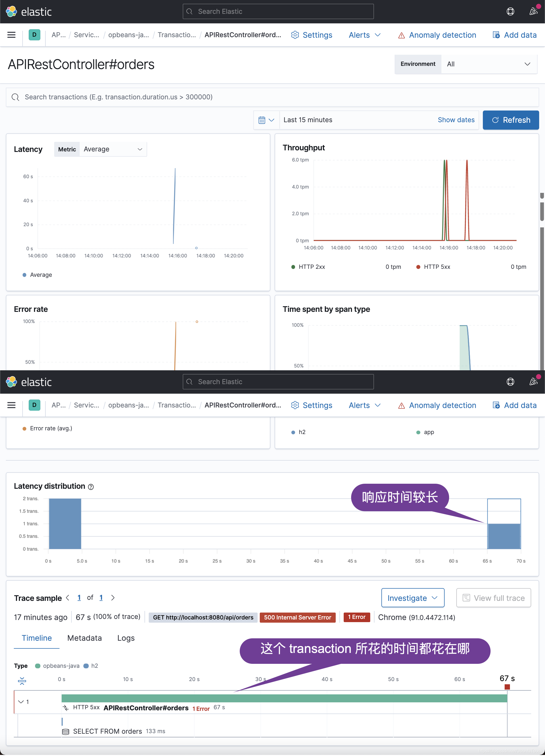Open the Latency Metric Average dropdown
545x756 pixels.
tap(113, 149)
